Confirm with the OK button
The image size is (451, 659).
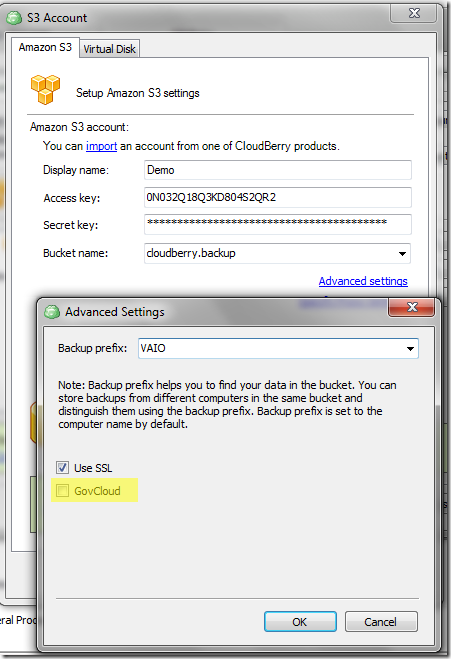pyautogui.click(x=300, y=622)
